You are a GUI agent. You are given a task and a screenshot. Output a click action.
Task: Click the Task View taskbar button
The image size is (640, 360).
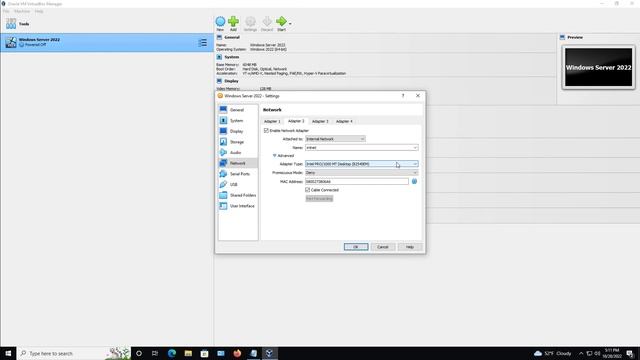(155, 353)
